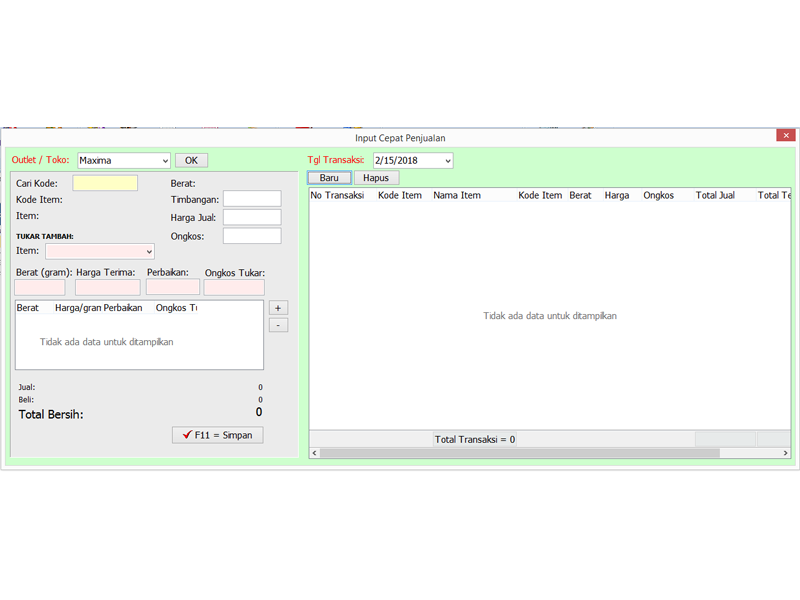This screenshot has height=600, width=800.
Task: Close the Input Cepat Penjualan window
Action: (786, 136)
